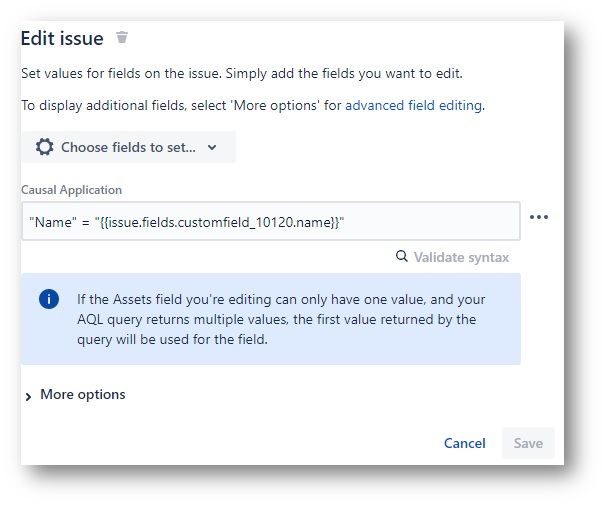Click the magnifier icon beside Validate syntax

(402, 256)
